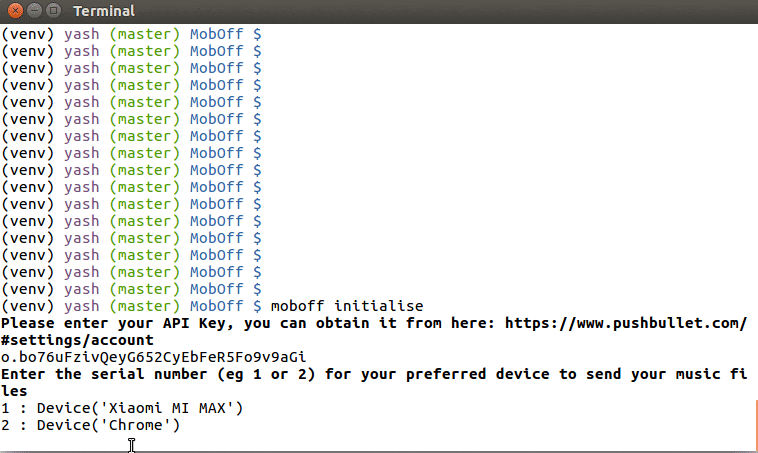This screenshot has width=758, height=453.
Task: Select option 2 Device 'Chrome'
Action: [x=90, y=425]
